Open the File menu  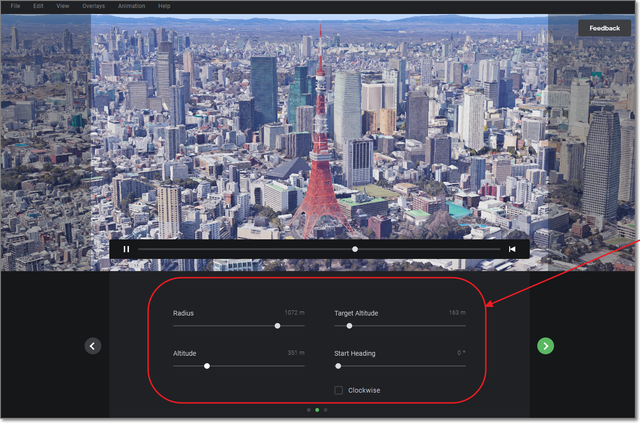tap(15, 6)
